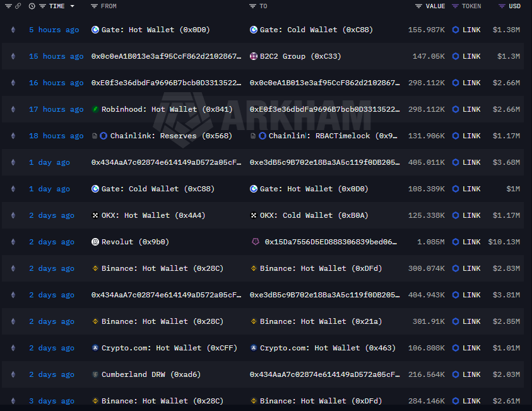Select the $3.81M USD amount
This screenshot has height=411, width=532.
(x=507, y=295)
